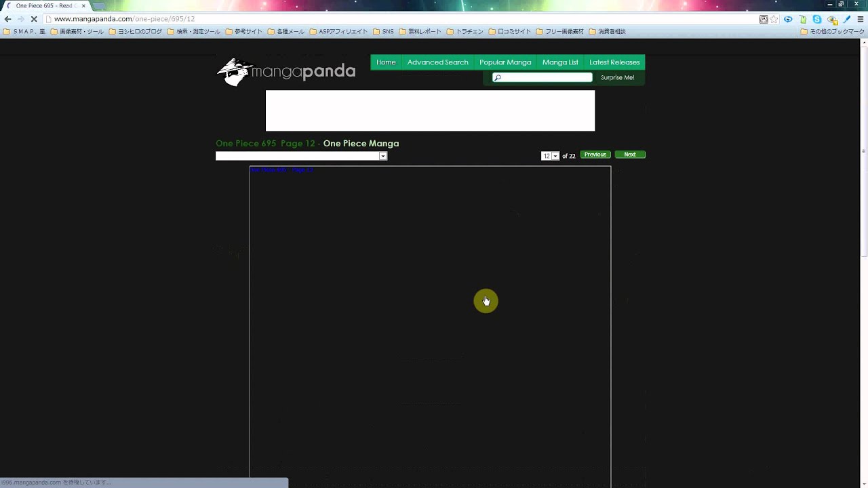Click the "of 22" page count text

568,156
